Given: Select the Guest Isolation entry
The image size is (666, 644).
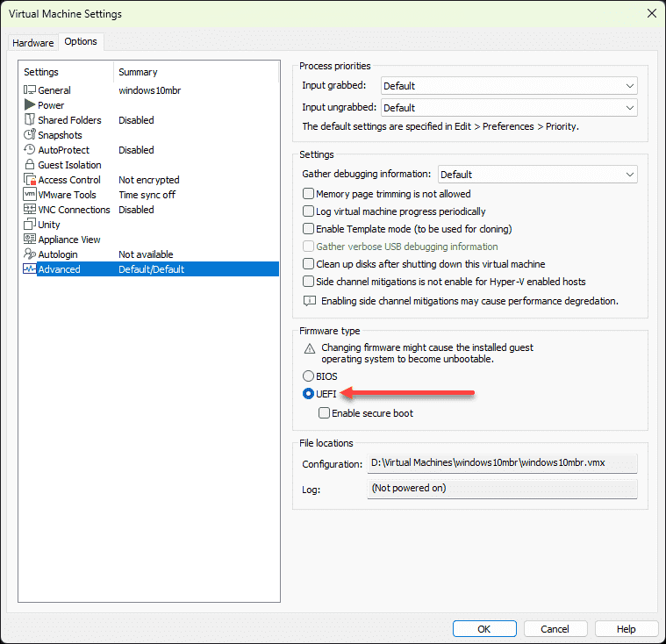Looking at the screenshot, I should [x=151, y=164].
